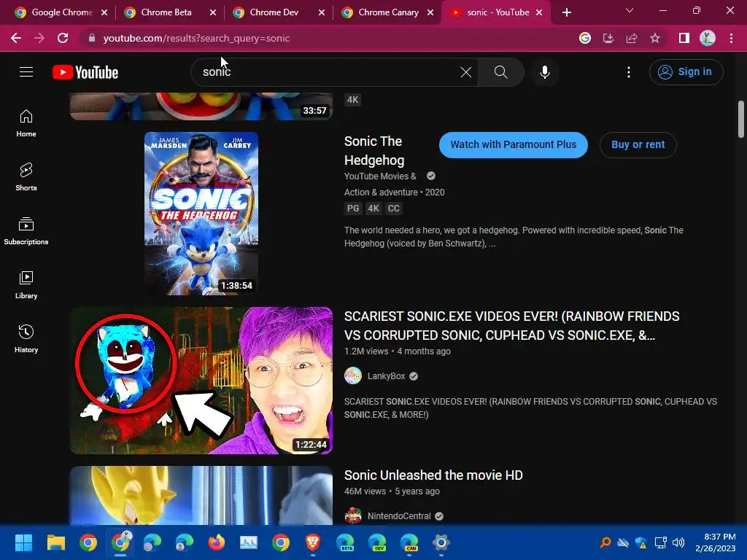
Task: Open the tab search chevron
Action: coord(630,10)
